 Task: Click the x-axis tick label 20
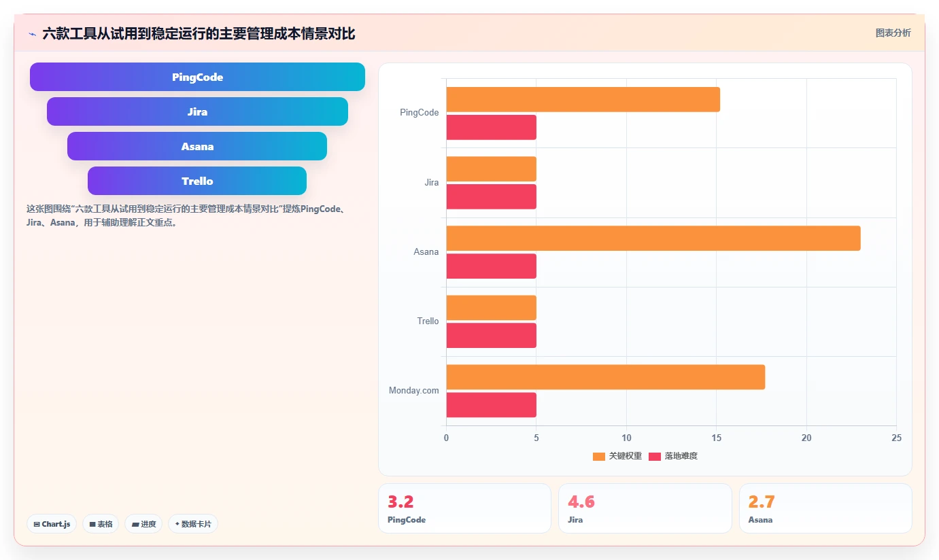pyautogui.click(x=806, y=438)
